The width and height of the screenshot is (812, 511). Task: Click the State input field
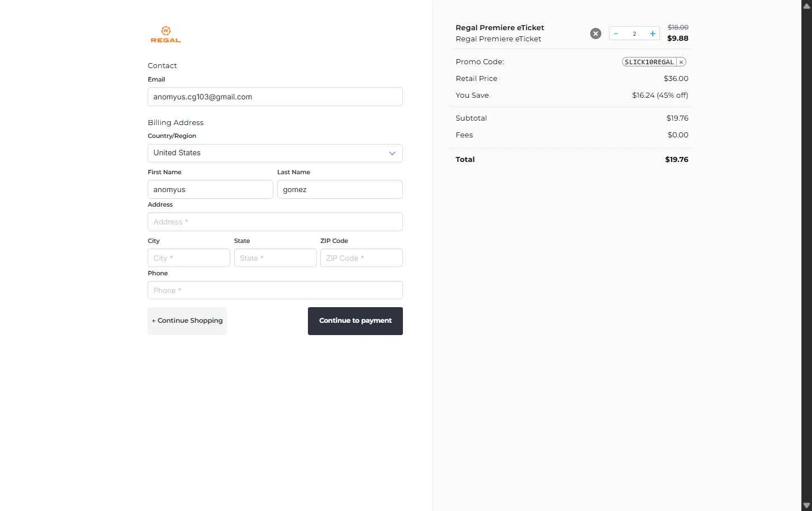point(275,258)
